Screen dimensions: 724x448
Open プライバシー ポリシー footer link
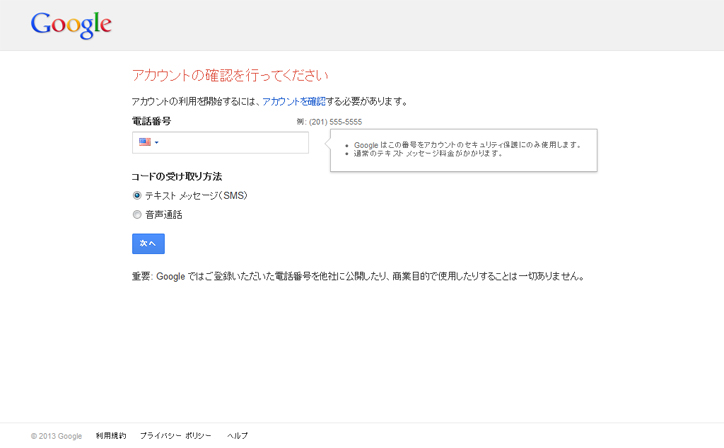tap(175, 436)
